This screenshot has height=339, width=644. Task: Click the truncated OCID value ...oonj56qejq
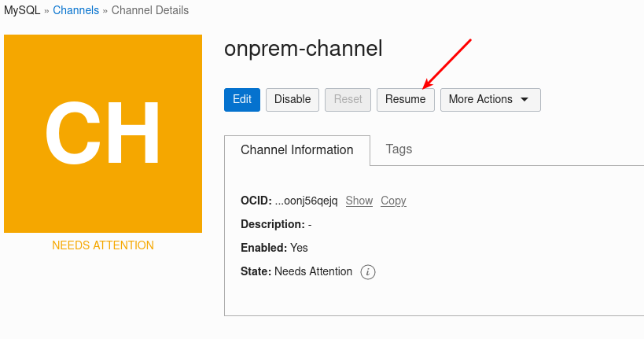(x=306, y=201)
